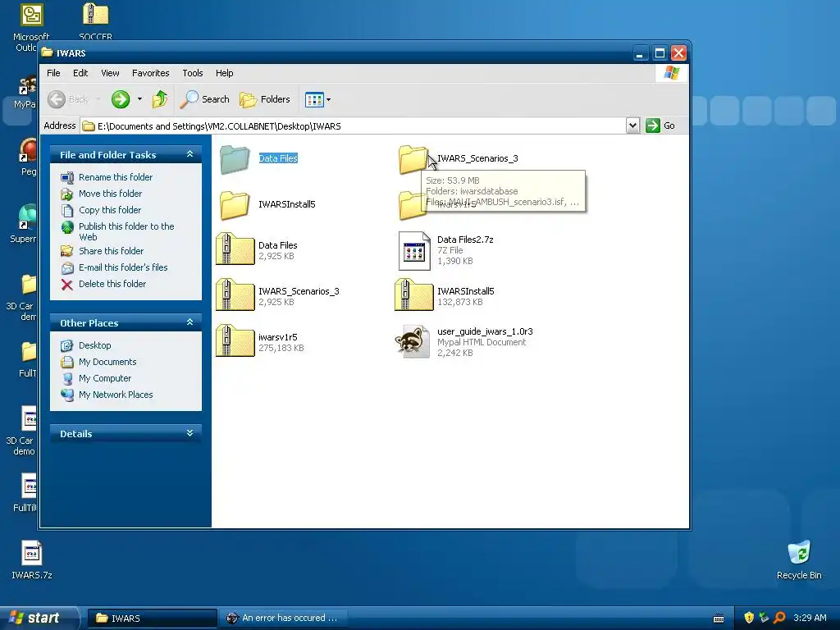This screenshot has height=630, width=840.
Task: Toggle the Folders pane button
Action: tap(265, 99)
